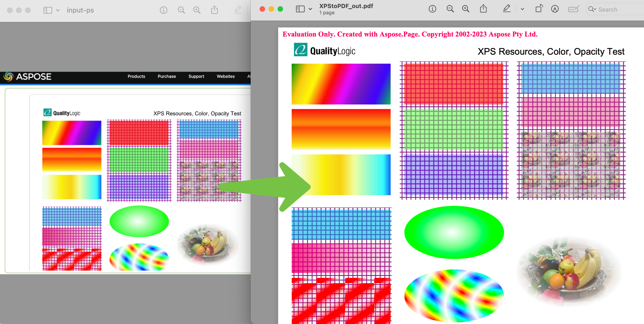
Task: Toggle sidebar in XPStoPDF_out.pdf window
Action: pyautogui.click(x=300, y=9)
